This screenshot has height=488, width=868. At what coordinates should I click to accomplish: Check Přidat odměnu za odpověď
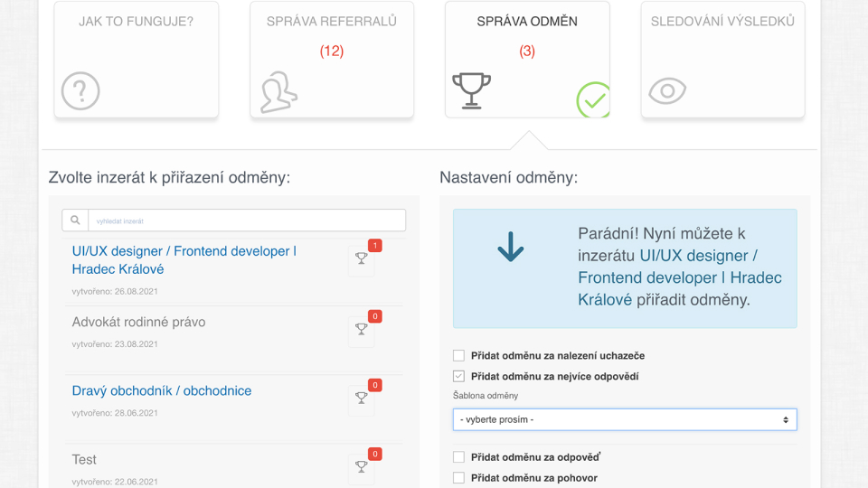459,457
